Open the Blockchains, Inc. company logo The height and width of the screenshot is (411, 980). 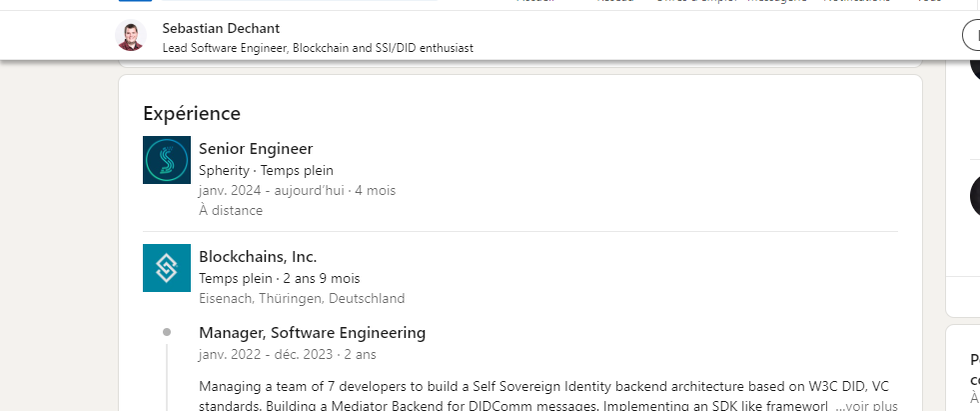click(166, 268)
